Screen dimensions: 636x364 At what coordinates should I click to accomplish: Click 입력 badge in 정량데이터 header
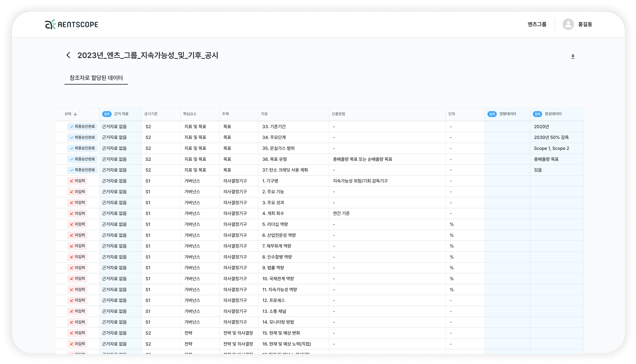coord(492,114)
